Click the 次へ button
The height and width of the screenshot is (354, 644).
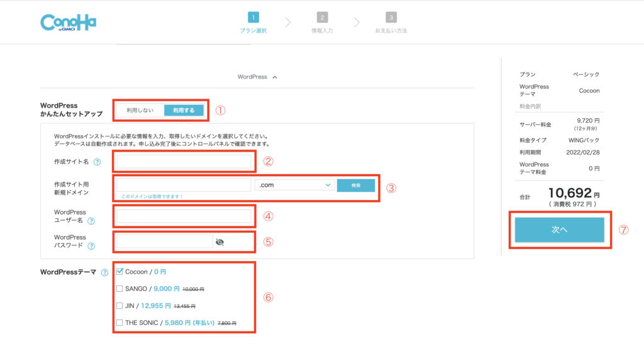click(559, 230)
